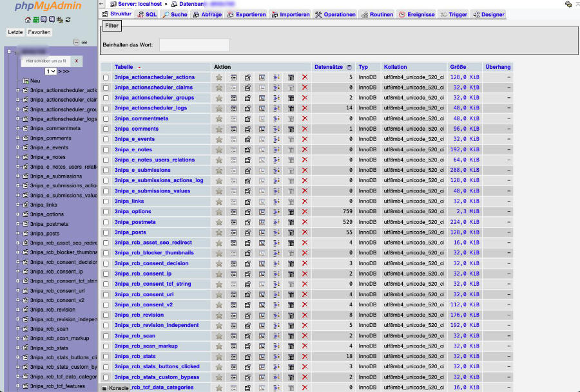Click the Favoriten button in sidebar
Image resolution: width=580 pixels, height=392 pixels.
pos(39,32)
